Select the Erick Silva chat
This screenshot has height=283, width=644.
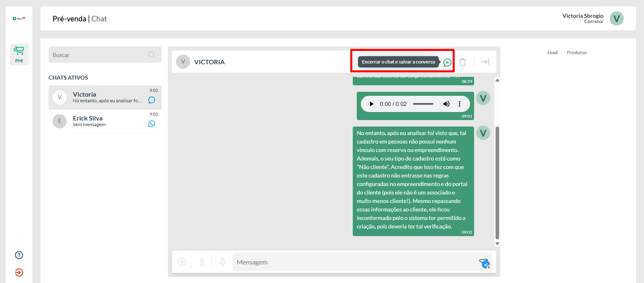105,121
